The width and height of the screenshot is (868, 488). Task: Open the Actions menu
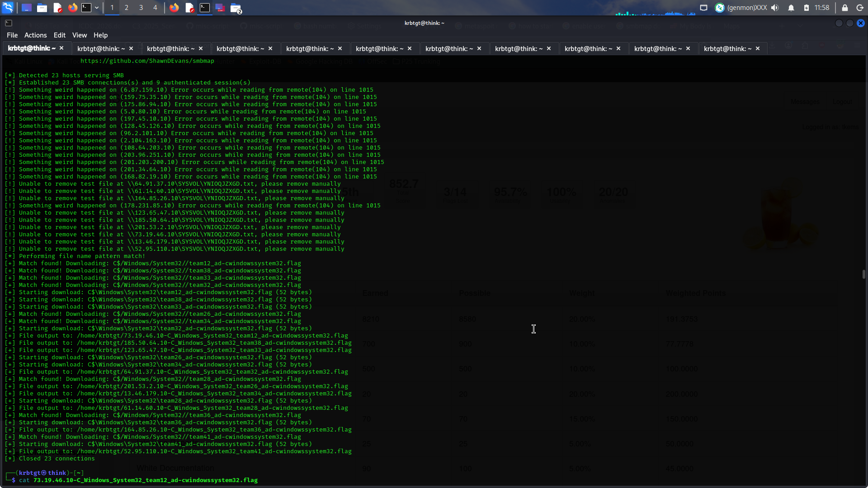pos(35,35)
